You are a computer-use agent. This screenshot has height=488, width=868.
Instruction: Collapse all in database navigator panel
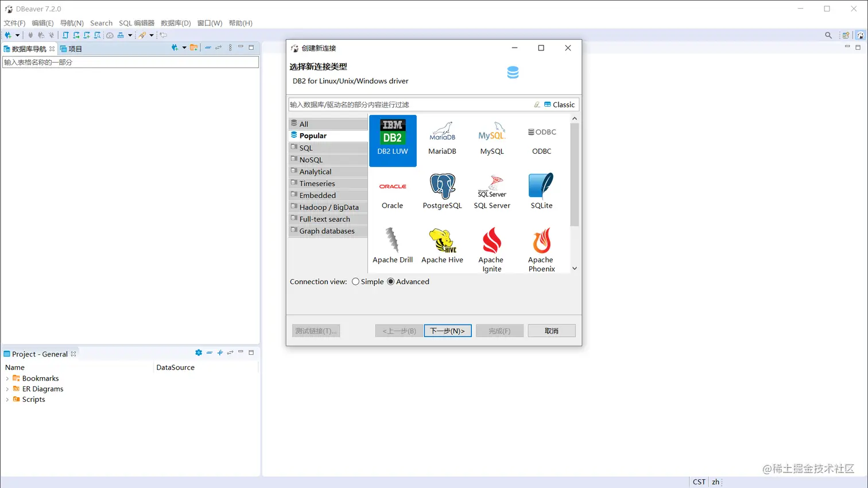click(208, 48)
